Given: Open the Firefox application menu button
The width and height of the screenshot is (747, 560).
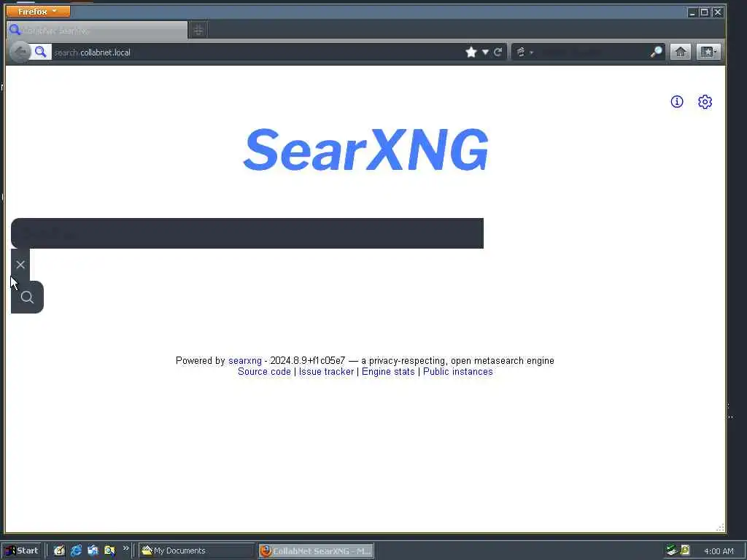Looking at the screenshot, I should pyautogui.click(x=38, y=11).
